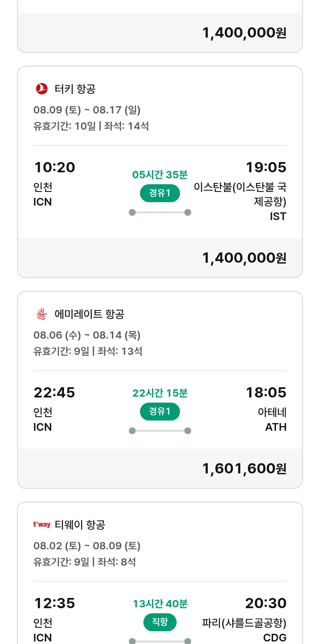Click the 파리(샤를드골공항) destination label
The height and width of the screenshot is (644, 320).
click(x=244, y=623)
